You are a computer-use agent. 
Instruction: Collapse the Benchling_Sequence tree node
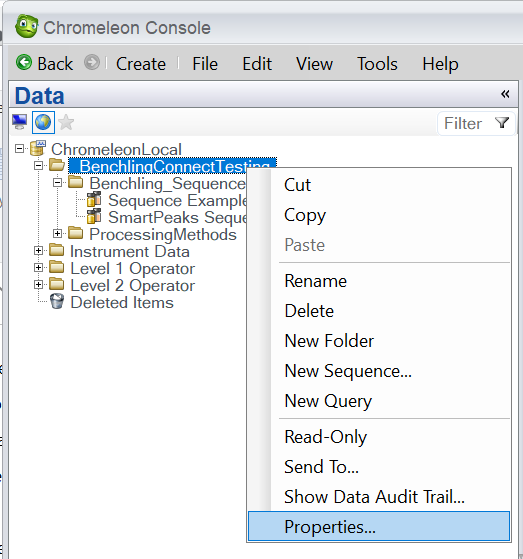57,183
